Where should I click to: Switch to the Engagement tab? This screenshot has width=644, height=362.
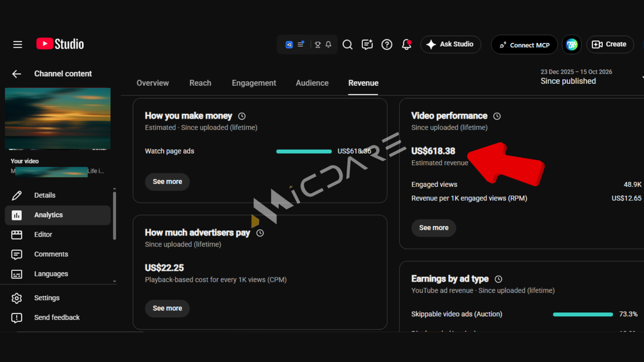coord(254,83)
